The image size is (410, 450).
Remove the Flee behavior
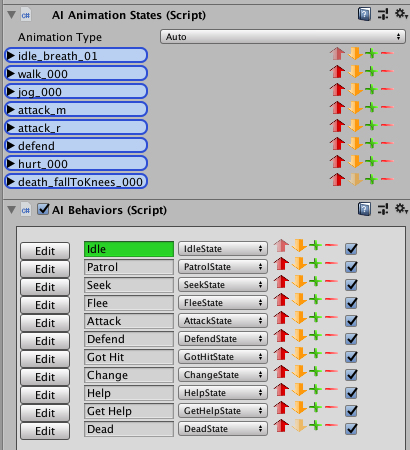coord(331,300)
